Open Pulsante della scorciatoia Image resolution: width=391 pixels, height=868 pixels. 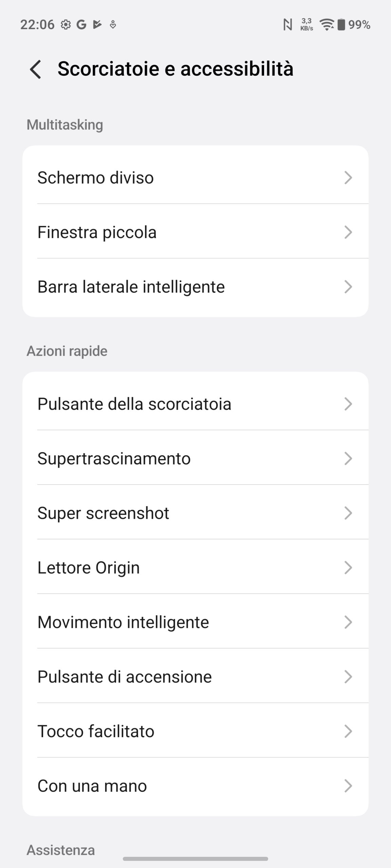tap(195, 404)
